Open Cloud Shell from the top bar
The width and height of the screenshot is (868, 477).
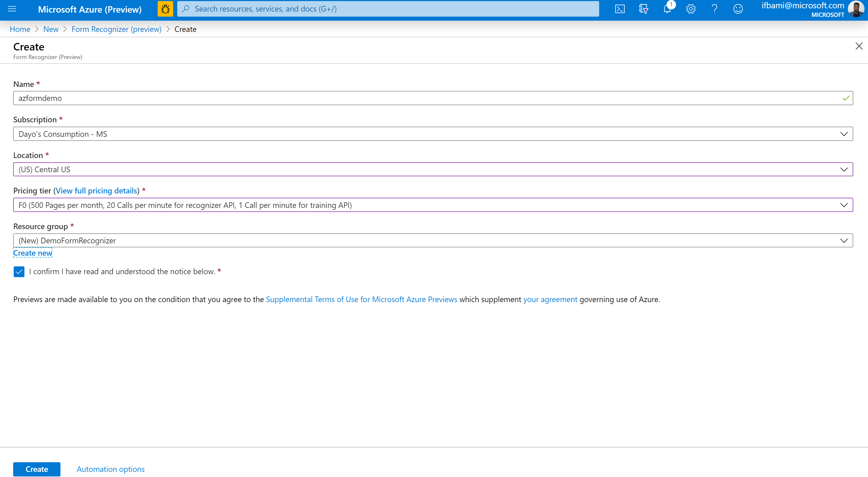[620, 9]
